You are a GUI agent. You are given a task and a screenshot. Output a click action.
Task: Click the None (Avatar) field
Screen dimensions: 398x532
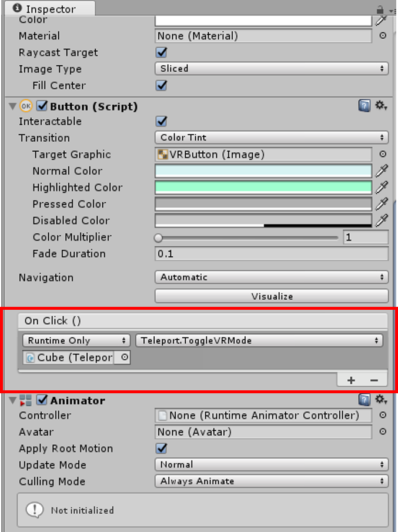coord(263,431)
